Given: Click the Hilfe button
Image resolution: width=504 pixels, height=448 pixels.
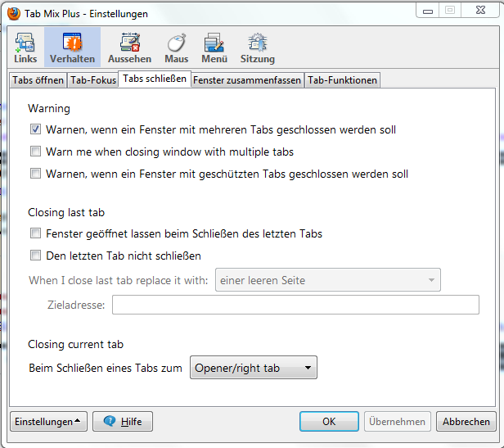Looking at the screenshot, I should point(123,421).
